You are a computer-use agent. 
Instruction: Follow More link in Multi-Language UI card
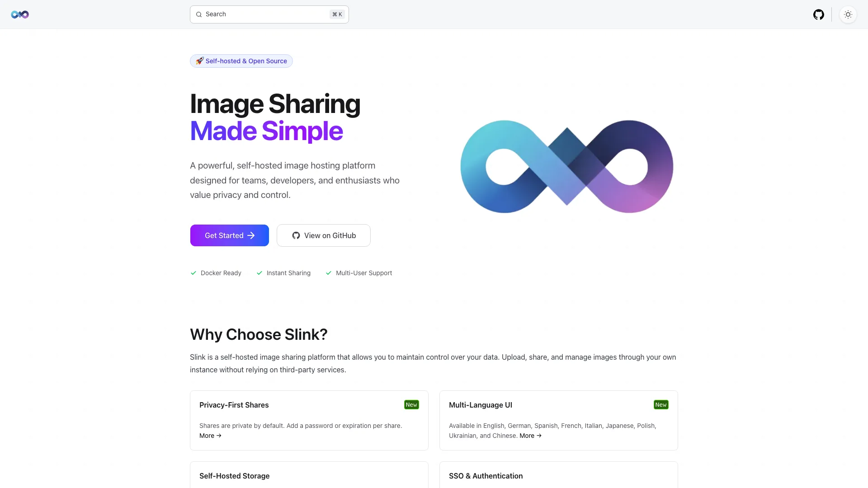pyautogui.click(x=530, y=436)
